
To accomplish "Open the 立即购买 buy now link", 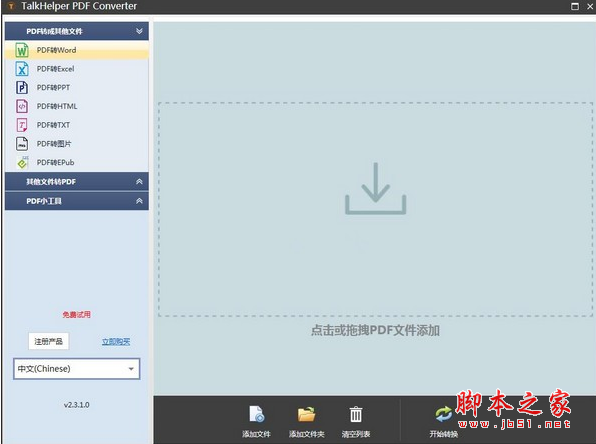I will [x=116, y=342].
